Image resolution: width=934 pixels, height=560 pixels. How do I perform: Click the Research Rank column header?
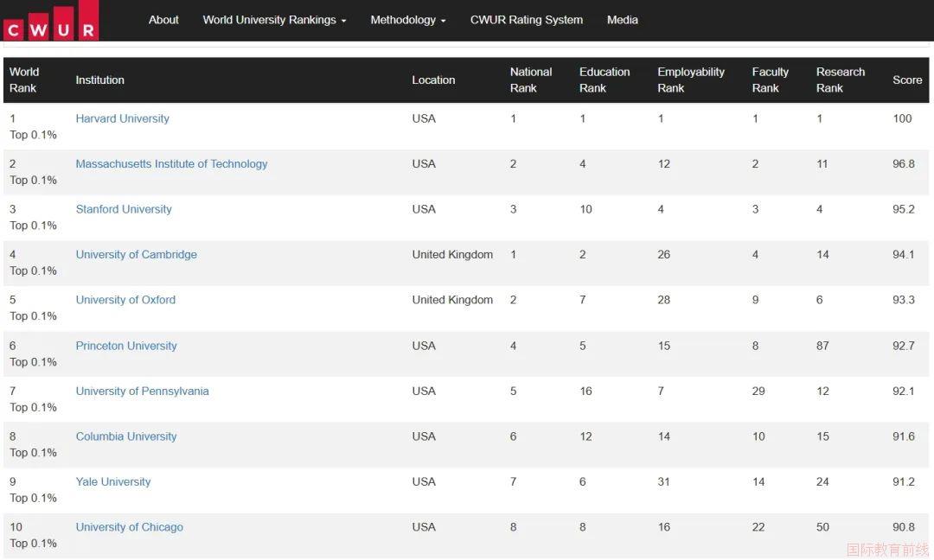pos(840,80)
